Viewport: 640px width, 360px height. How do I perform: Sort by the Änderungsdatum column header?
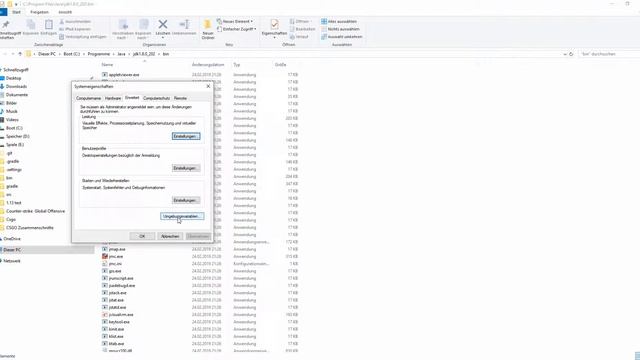208,64
